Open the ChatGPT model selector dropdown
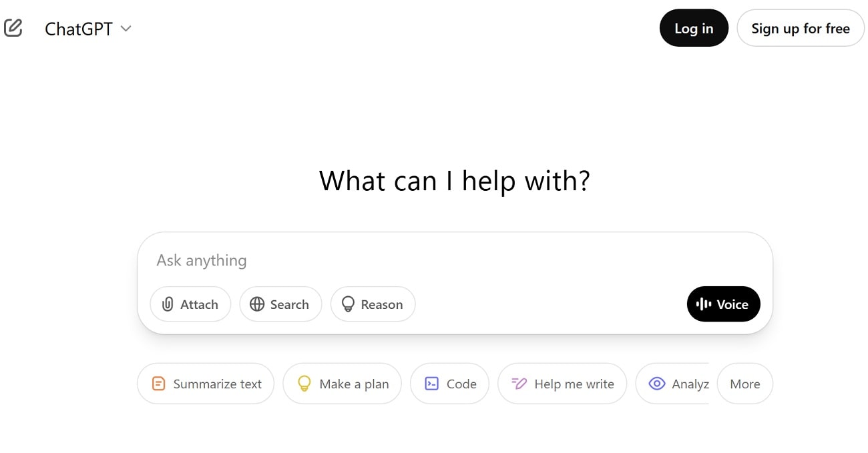The width and height of the screenshot is (868, 453). (89, 28)
